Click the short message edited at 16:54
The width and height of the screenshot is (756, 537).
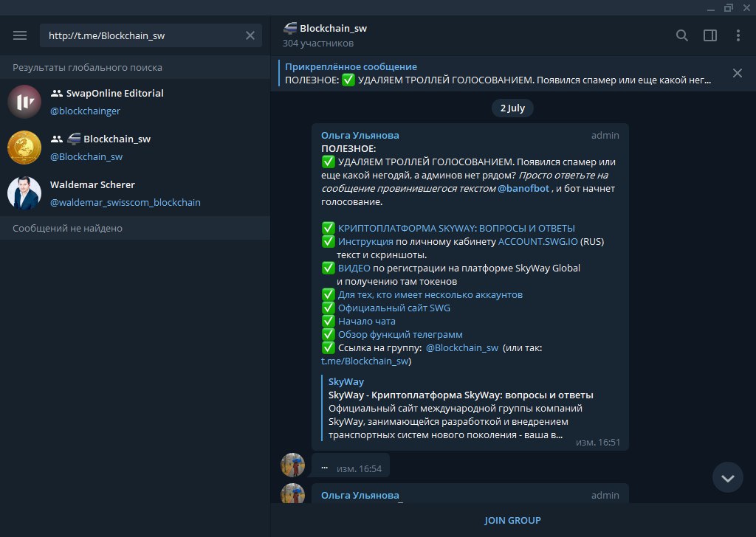[351, 465]
